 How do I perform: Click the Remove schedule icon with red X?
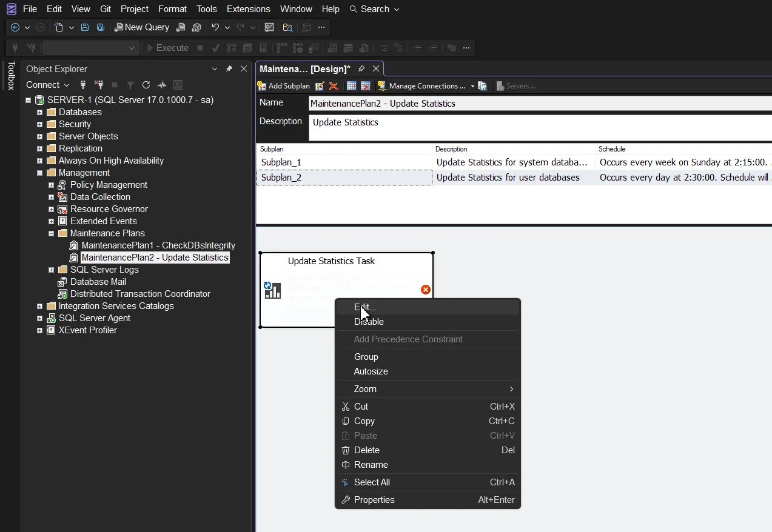pos(366,85)
